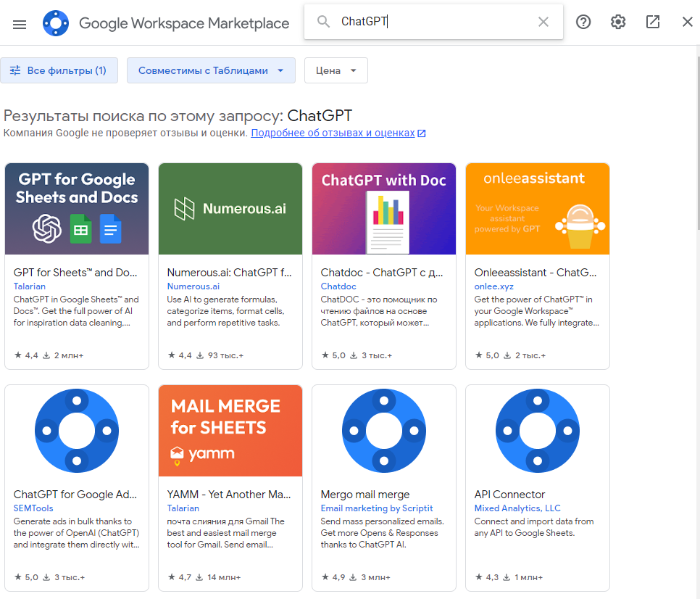Open the settings gear icon

pos(618,22)
